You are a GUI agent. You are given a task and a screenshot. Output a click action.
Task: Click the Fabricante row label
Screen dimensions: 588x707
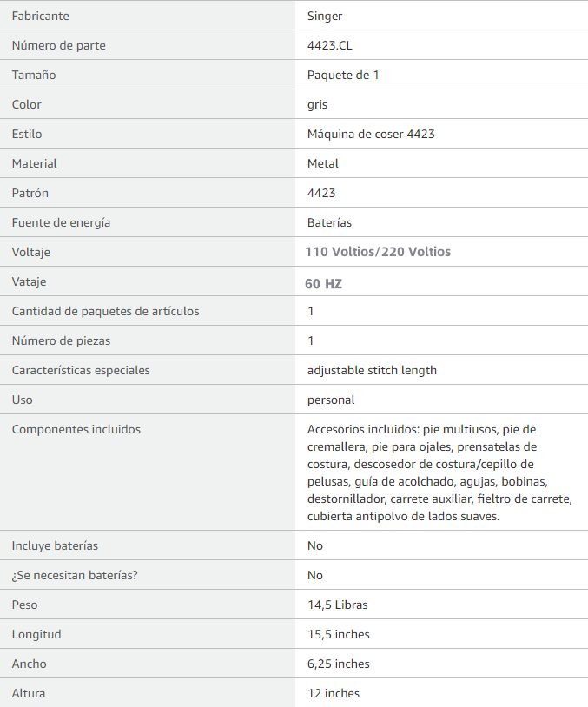40,16
